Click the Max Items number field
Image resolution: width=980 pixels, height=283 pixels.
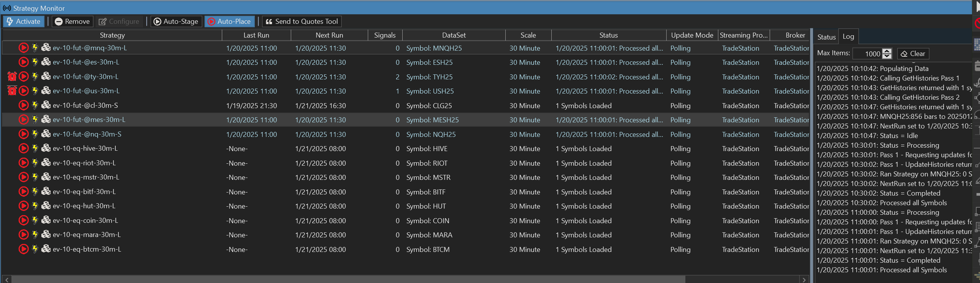pyautogui.click(x=868, y=54)
